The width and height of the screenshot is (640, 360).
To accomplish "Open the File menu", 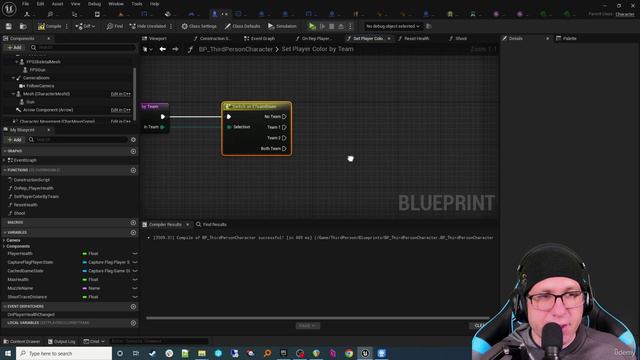I will click(x=25, y=4).
